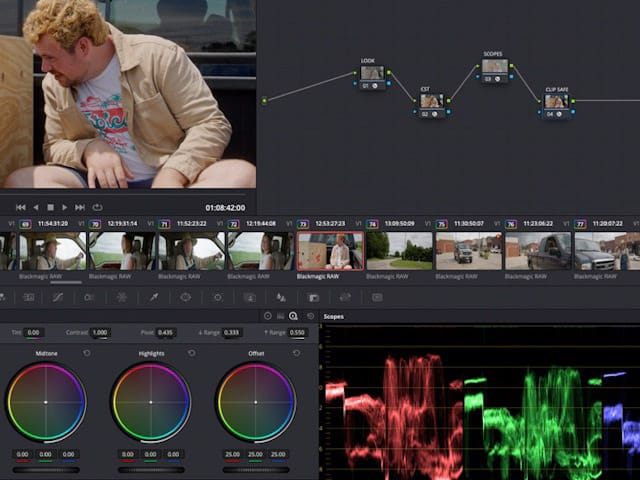Select clip 74 trees thumbnail
The height and width of the screenshot is (480, 640).
(x=400, y=251)
